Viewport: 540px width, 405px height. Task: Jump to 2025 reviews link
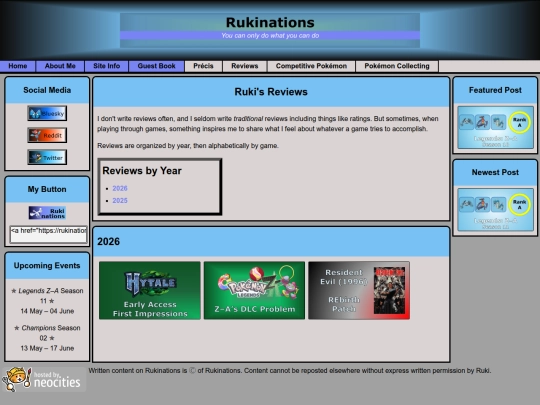[120, 200]
